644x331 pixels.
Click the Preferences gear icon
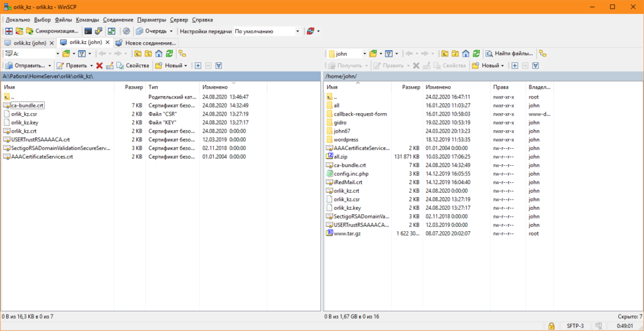pos(126,31)
